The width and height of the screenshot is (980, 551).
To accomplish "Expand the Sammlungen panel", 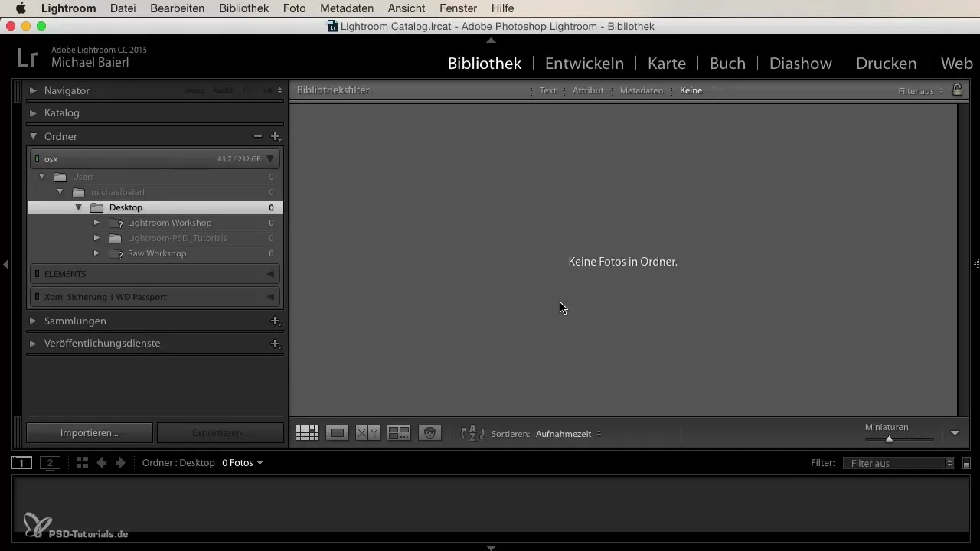I will [33, 321].
